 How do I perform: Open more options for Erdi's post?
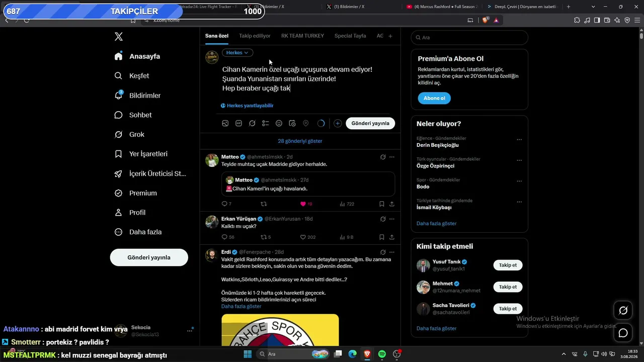(x=392, y=252)
